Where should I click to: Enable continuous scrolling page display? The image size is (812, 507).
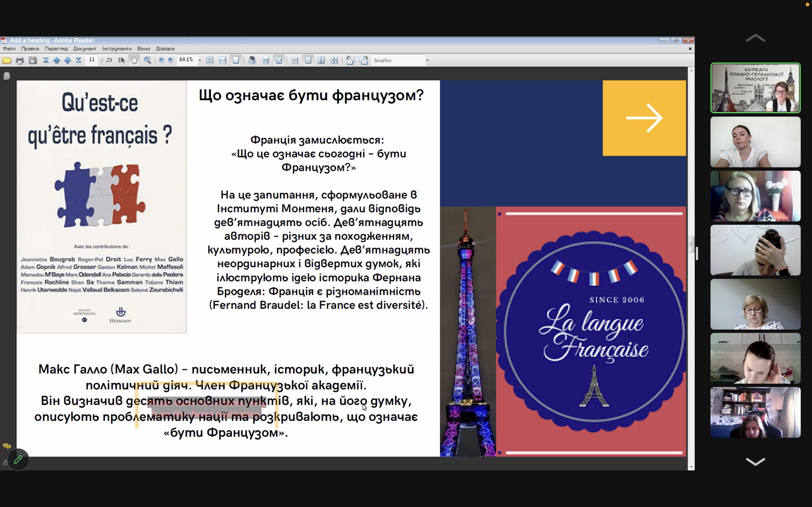pyautogui.click(x=295, y=60)
